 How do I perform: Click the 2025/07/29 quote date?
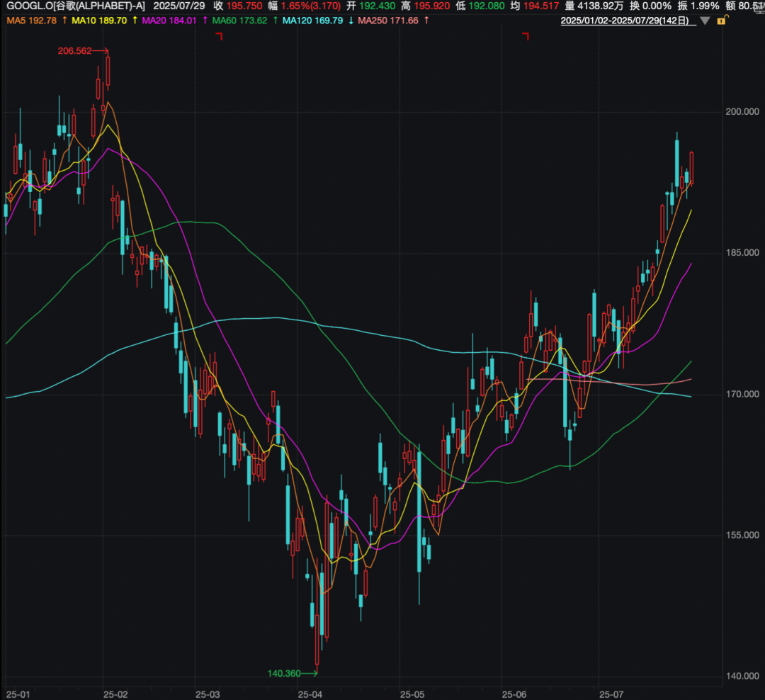tap(179, 6)
